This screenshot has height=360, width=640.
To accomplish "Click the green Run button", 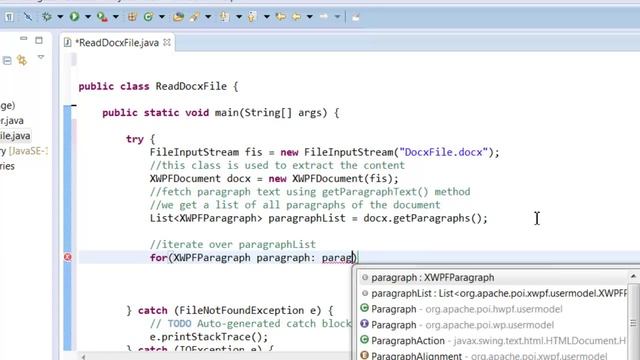I will pyautogui.click(x=74, y=17).
